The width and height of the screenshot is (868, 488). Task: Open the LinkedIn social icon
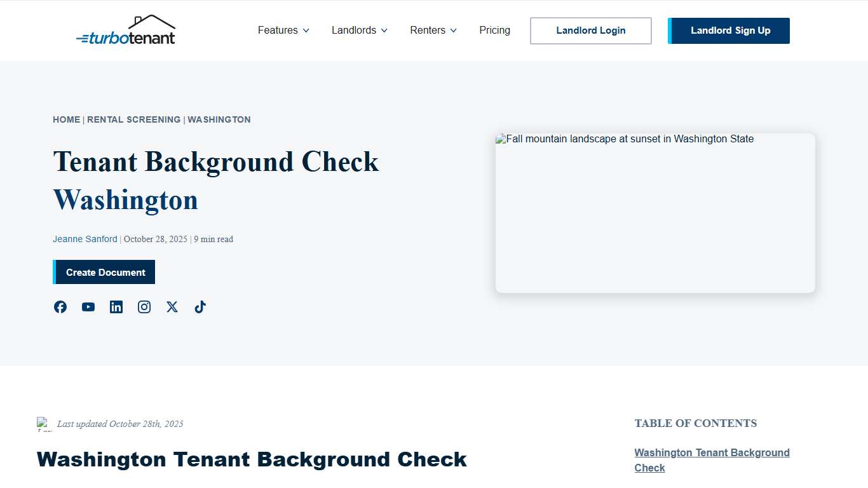coord(116,307)
